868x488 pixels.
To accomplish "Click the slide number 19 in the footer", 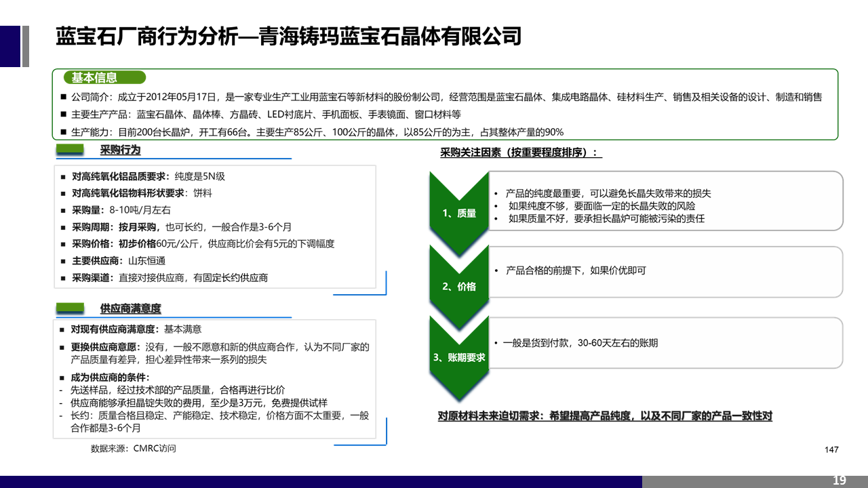I will pos(840,481).
